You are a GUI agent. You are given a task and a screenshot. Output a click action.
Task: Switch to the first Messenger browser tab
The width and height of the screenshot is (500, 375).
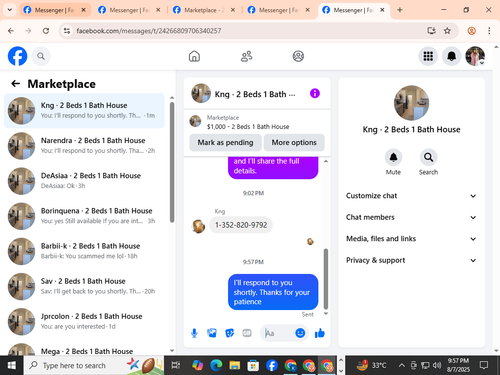point(54,10)
